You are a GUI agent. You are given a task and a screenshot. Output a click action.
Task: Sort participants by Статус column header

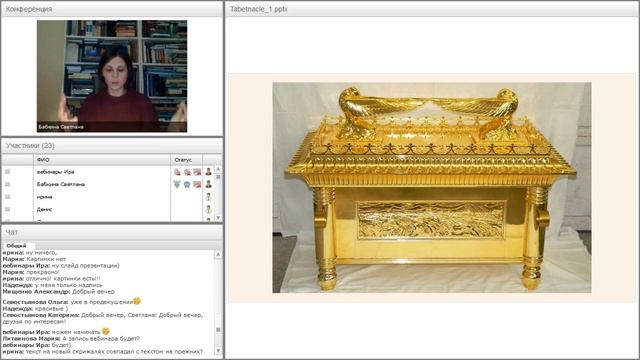click(187, 160)
